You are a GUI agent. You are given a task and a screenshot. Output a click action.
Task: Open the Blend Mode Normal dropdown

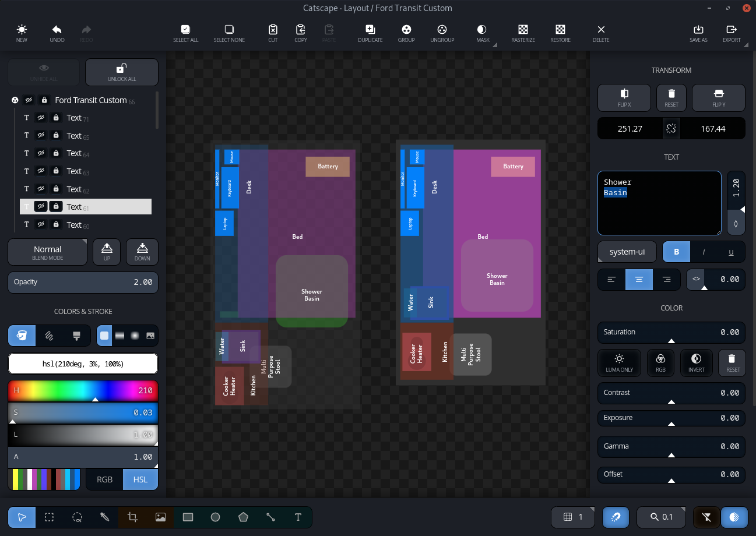[x=48, y=252]
